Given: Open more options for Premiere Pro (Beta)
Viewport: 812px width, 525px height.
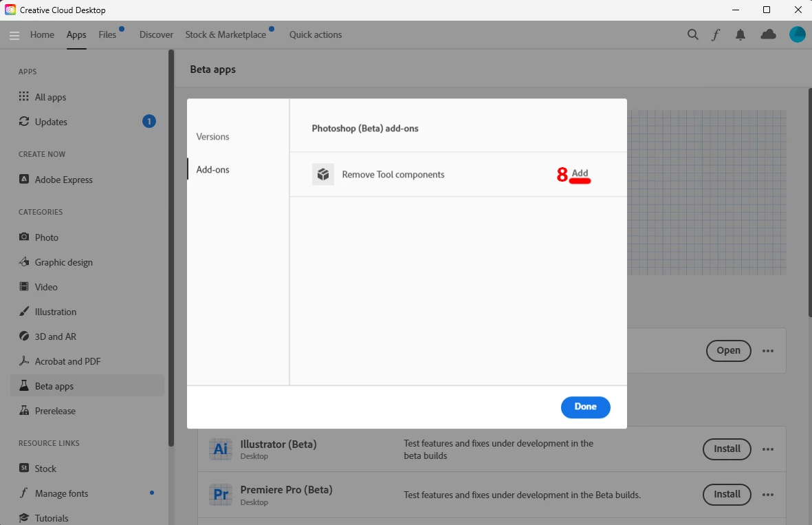Looking at the screenshot, I should (768, 495).
